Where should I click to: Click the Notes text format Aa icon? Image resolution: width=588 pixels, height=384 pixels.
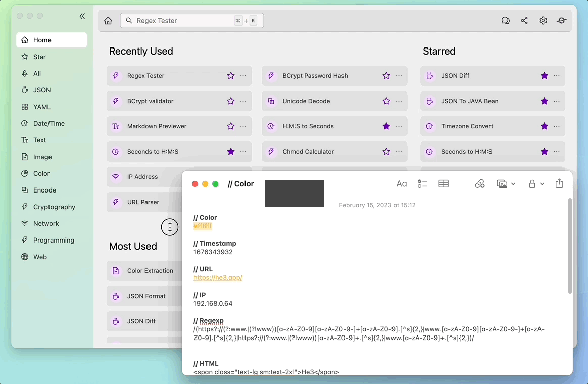pos(401,184)
